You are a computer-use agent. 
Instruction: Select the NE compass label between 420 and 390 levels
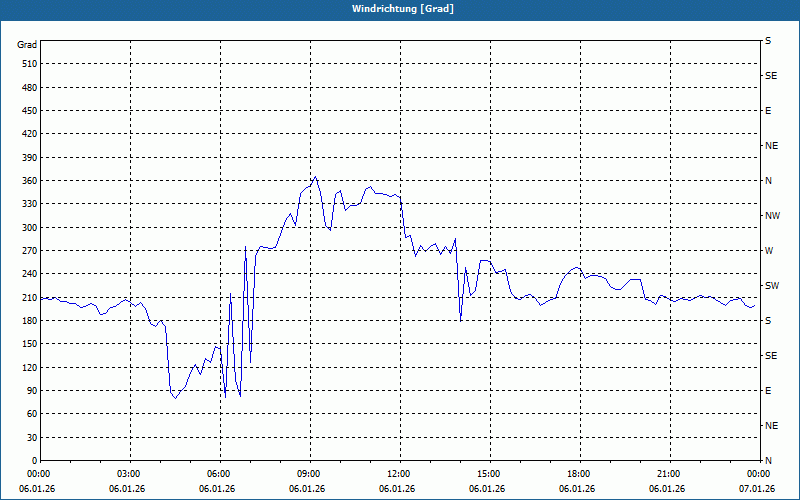pyautogui.click(x=771, y=146)
